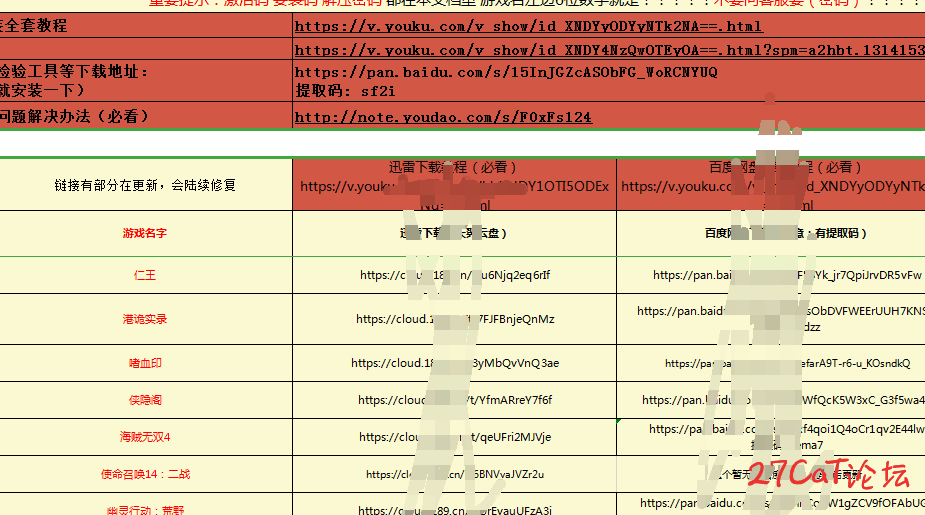Open the youku link containing XNDY4NzQwOTEyOA
925x515 pixels.
click(609, 50)
